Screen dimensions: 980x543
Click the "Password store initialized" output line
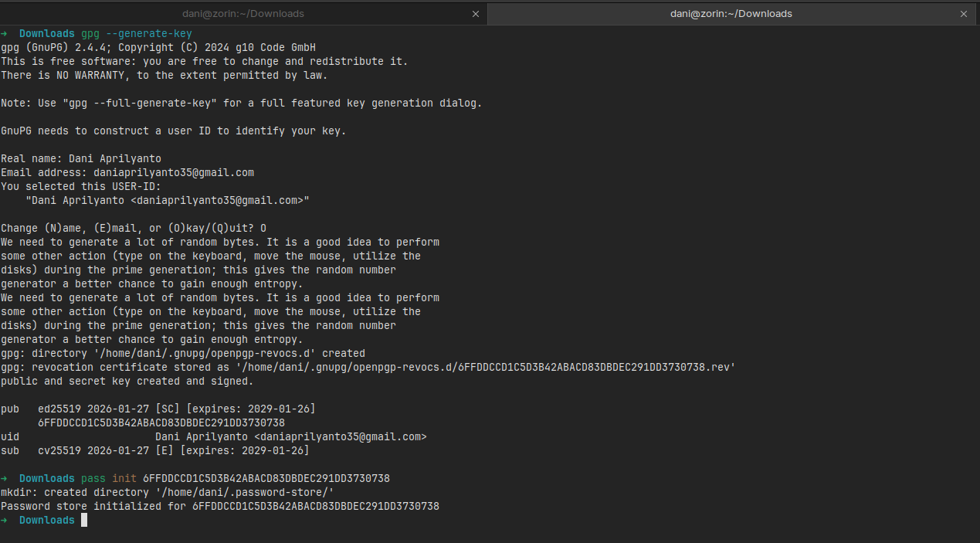[219, 507]
